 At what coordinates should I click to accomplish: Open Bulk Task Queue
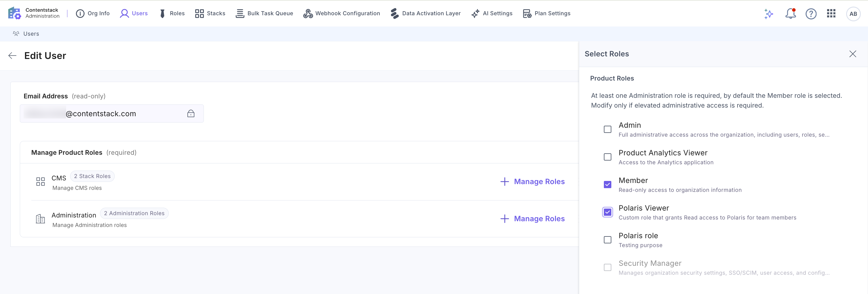(x=264, y=14)
